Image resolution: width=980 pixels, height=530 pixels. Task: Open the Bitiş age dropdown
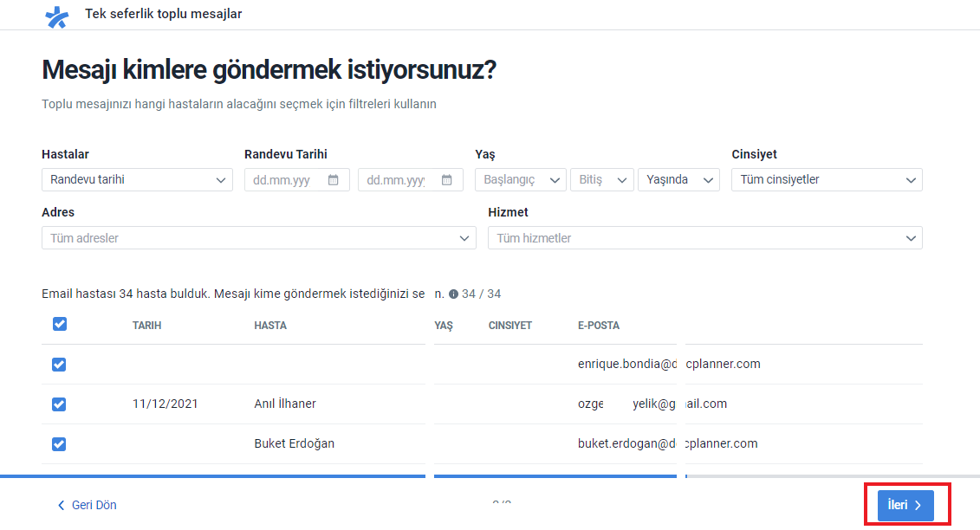click(x=602, y=180)
